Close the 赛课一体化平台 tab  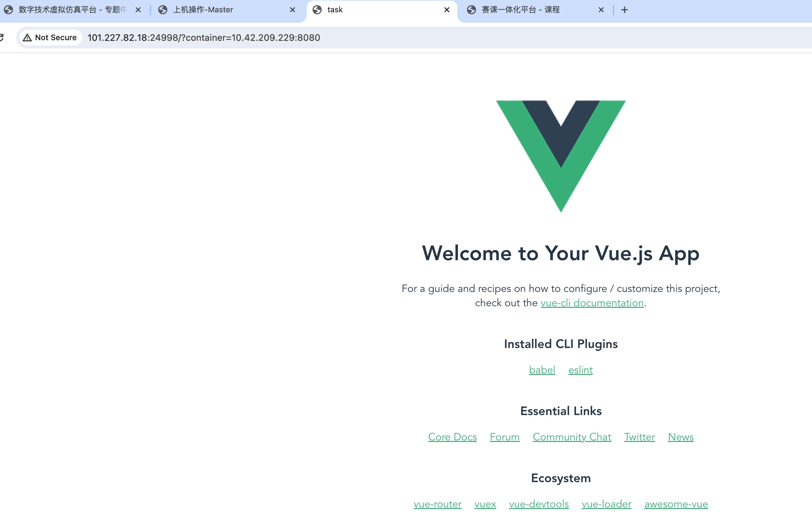click(601, 10)
